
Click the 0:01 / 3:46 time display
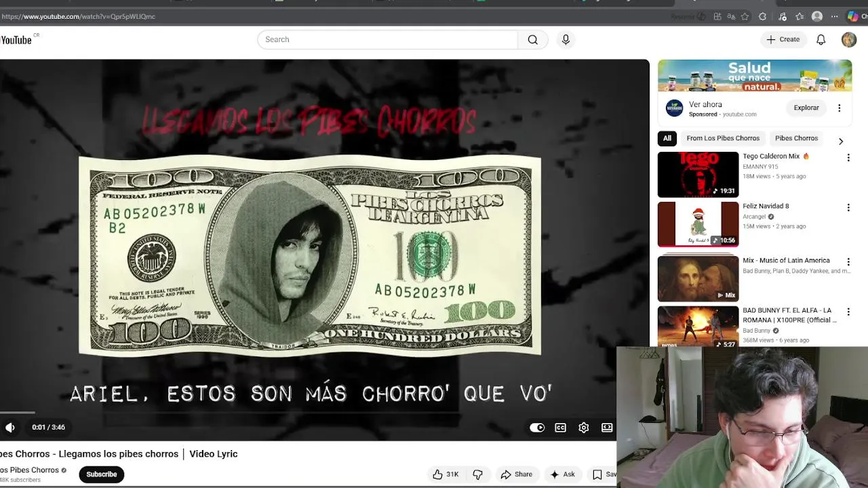click(48, 428)
